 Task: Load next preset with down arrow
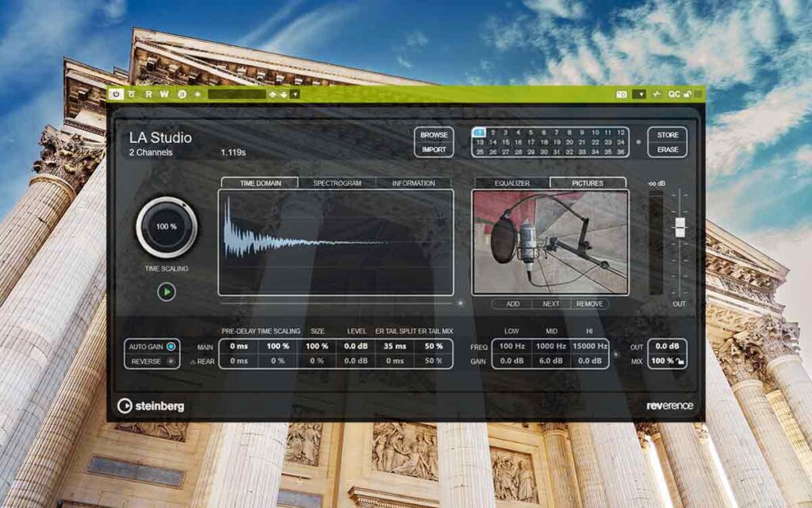[283, 94]
